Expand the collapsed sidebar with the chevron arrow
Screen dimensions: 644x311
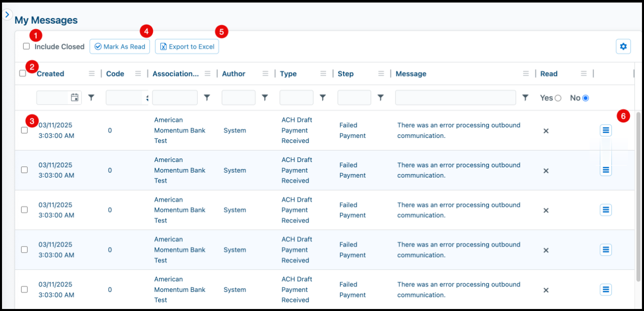[x=7, y=15]
